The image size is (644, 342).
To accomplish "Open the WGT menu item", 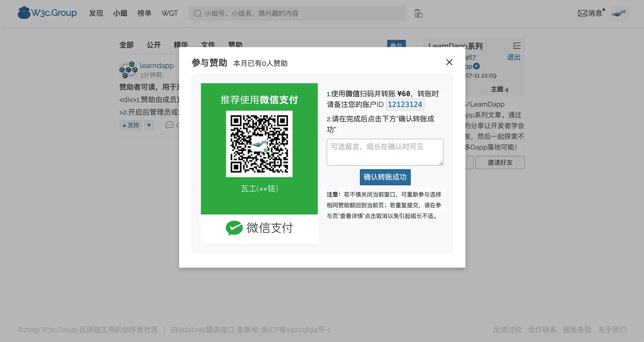I will pyautogui.click(x=170, y=13).
